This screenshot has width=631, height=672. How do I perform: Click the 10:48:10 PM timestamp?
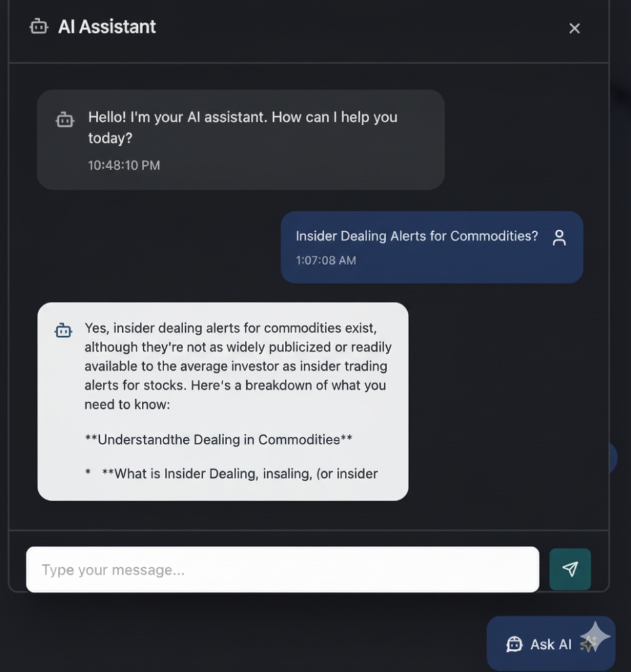pos(124,165)
